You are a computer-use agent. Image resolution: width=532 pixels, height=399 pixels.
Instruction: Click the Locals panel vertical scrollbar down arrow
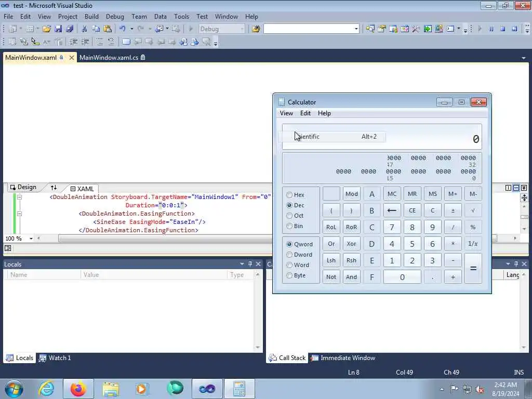coord(258,348)
